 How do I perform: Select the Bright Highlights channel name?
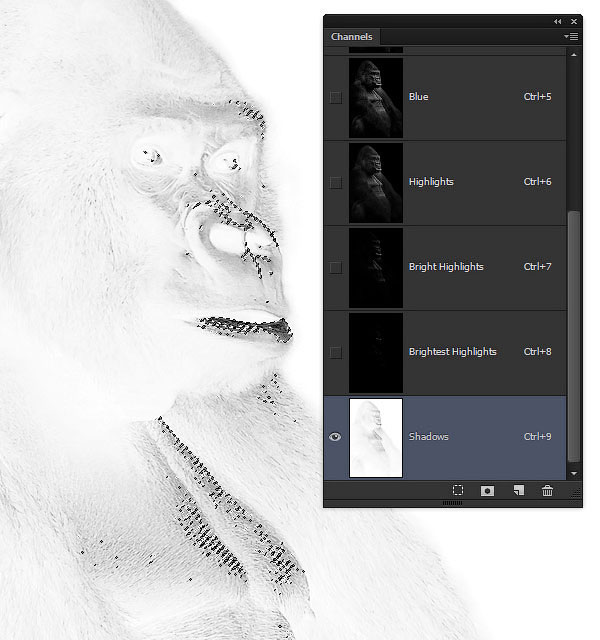click(446, 267)
